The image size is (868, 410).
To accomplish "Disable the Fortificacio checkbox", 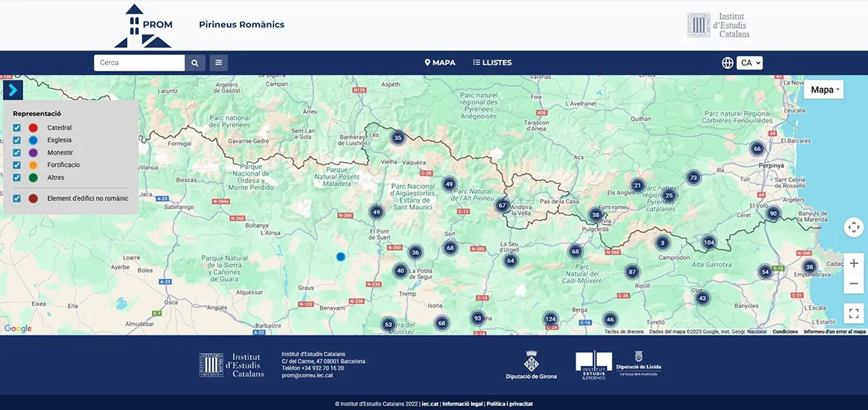I will pos(17,165).
